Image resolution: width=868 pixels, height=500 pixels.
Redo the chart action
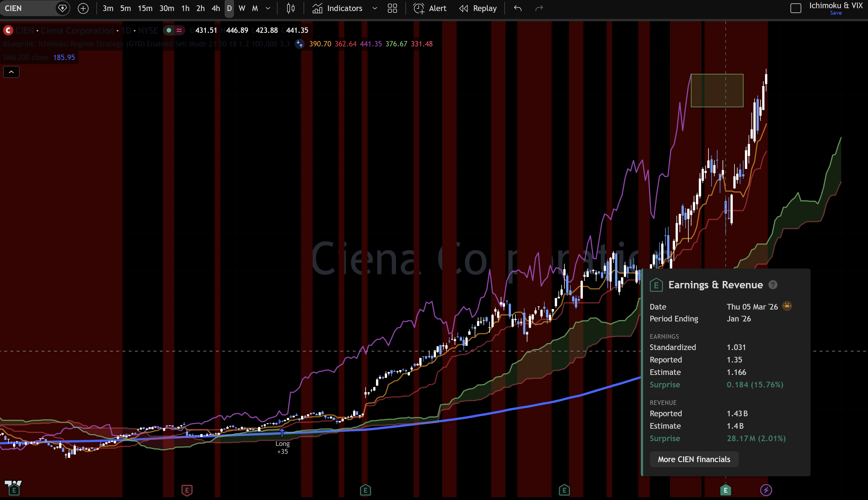[x=538, y=8]
